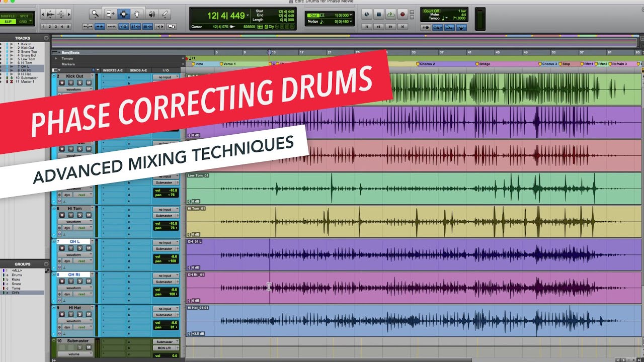Open the OH L automation mode read dropdown
644x362 pixels.
(83, 261)
